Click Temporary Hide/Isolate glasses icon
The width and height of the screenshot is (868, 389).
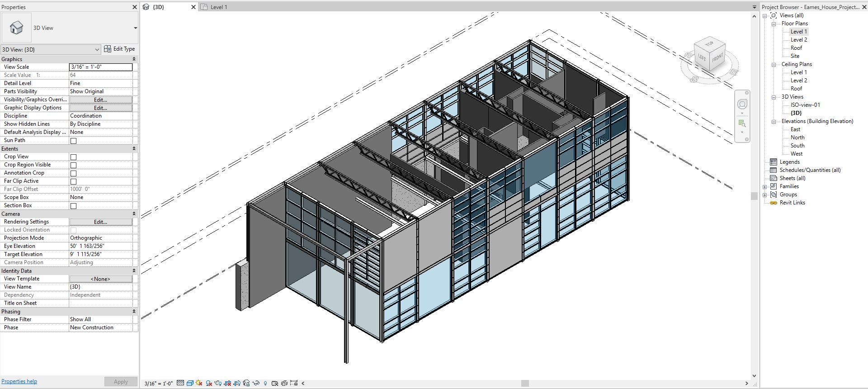[256, 383]
